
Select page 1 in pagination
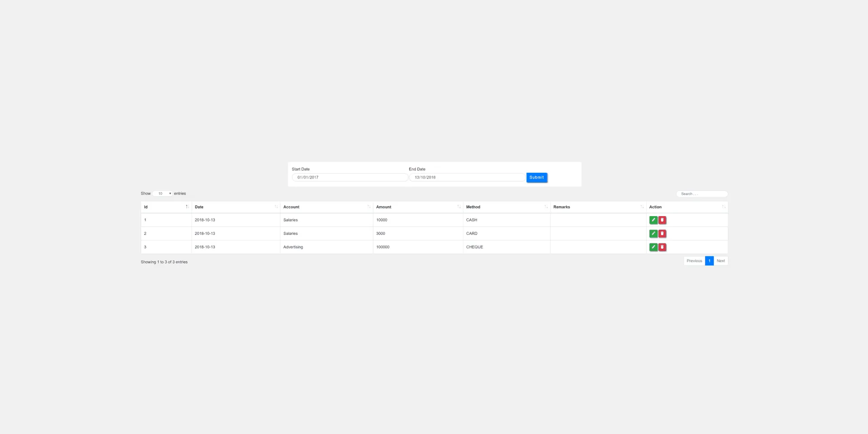(709, 261)
